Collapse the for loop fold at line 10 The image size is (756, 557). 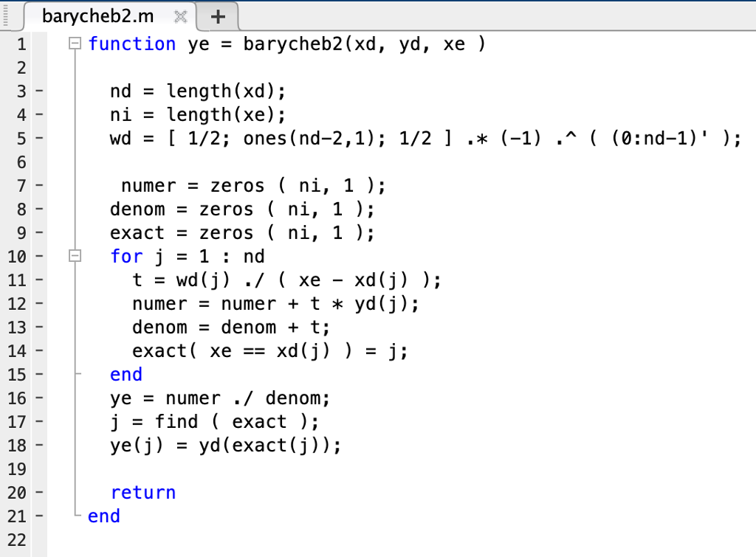74,256
